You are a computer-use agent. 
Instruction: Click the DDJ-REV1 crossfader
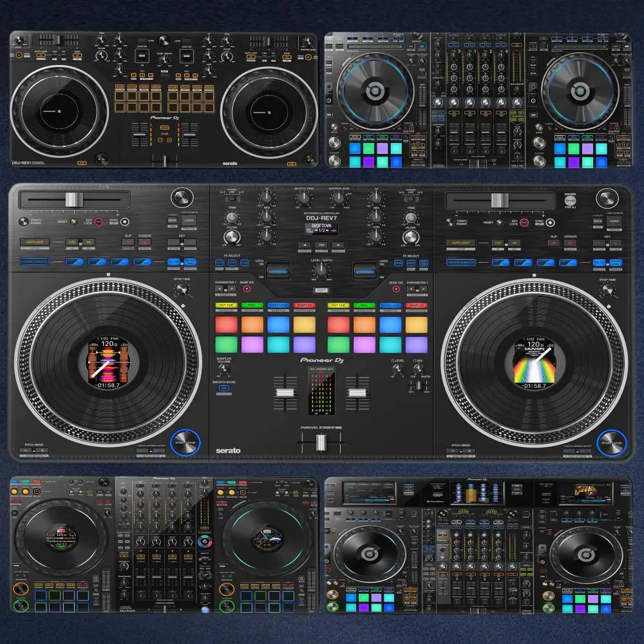point(165,160)
